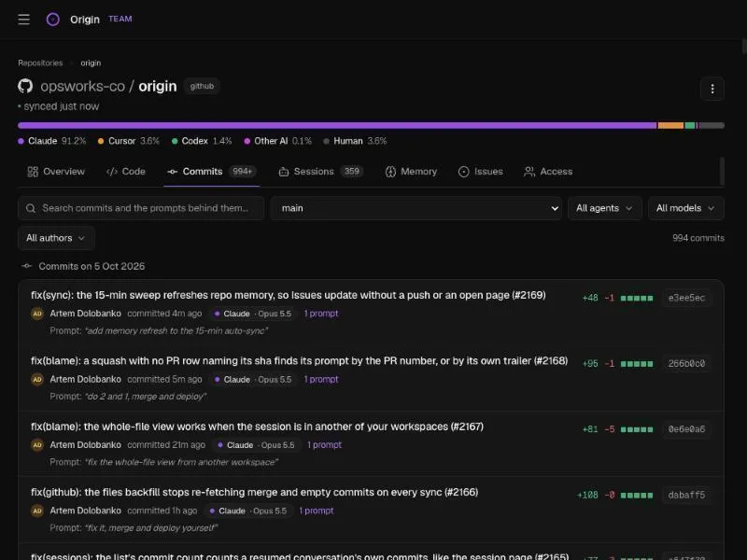
Task: Click the GitHub octocat repository icon
Action: tap(25, 86)
